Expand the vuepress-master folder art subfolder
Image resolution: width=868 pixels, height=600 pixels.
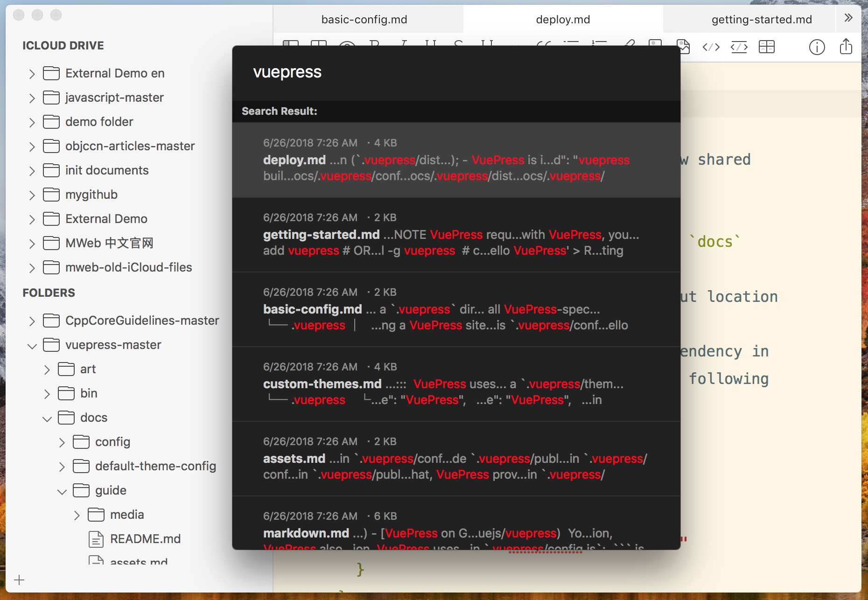click(x=47, y=370)
